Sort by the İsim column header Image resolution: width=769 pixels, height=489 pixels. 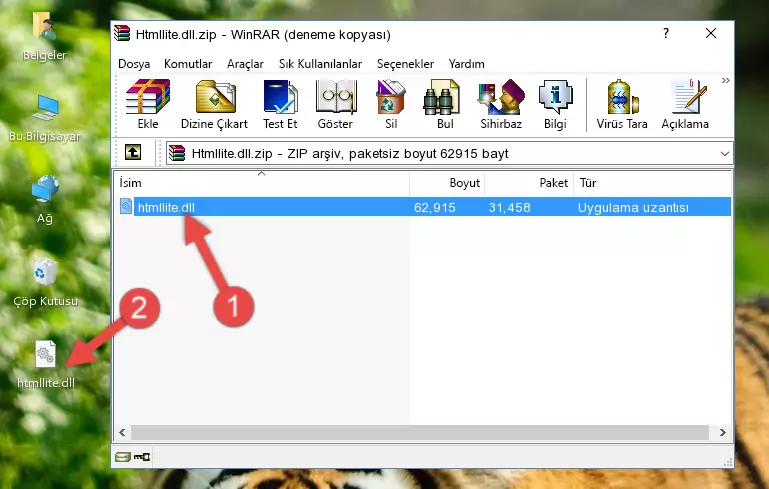point(262,182)
